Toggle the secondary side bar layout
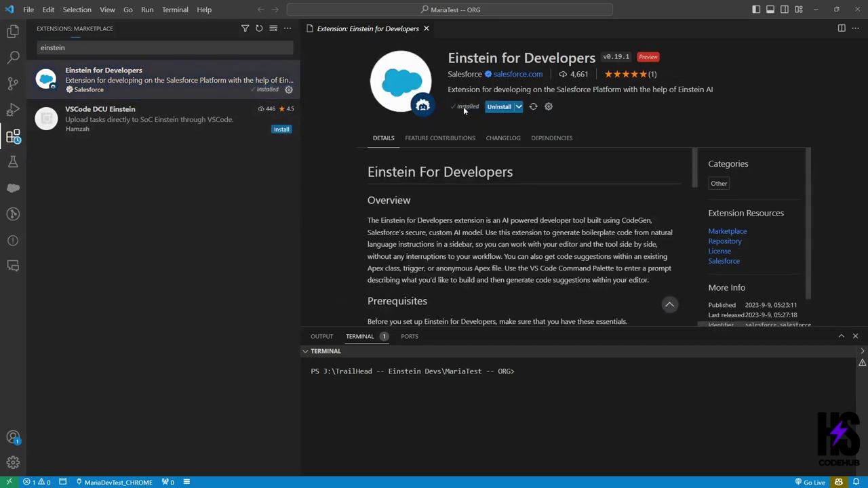The width and height of the screenshot is (868, 488). pyautogui.click(x=785, y=9)
